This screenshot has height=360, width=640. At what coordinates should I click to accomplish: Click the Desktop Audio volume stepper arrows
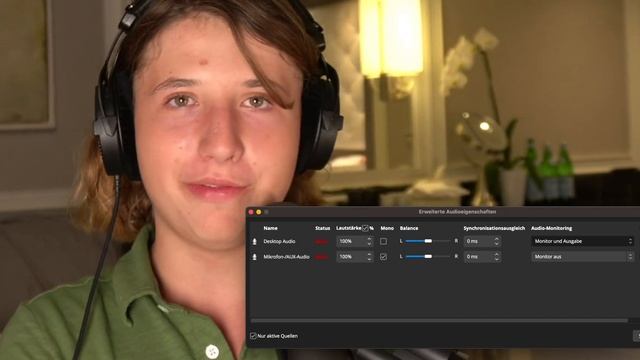coord(369,242)
